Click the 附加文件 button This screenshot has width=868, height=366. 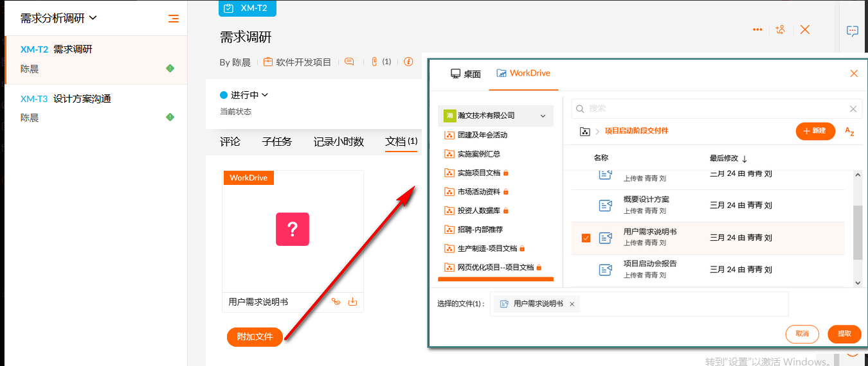pos(255,336)
